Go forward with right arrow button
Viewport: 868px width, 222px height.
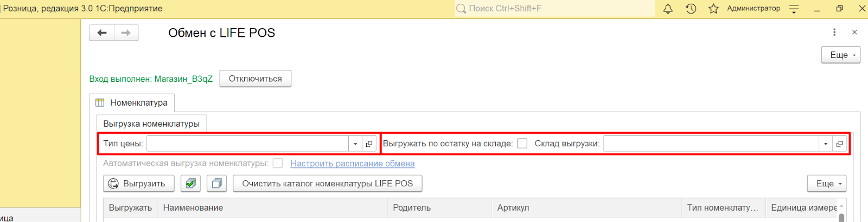click(x=126, y=33)
